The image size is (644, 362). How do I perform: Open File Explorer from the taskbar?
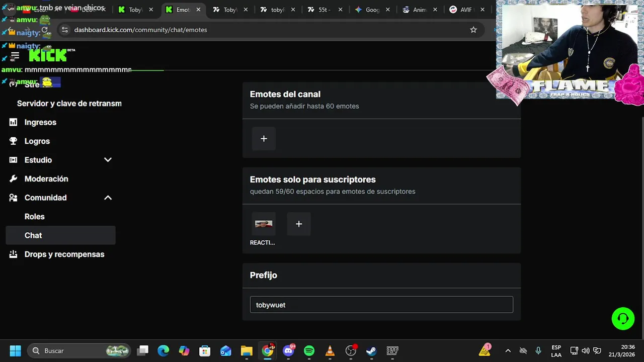(x=247, y=350)
